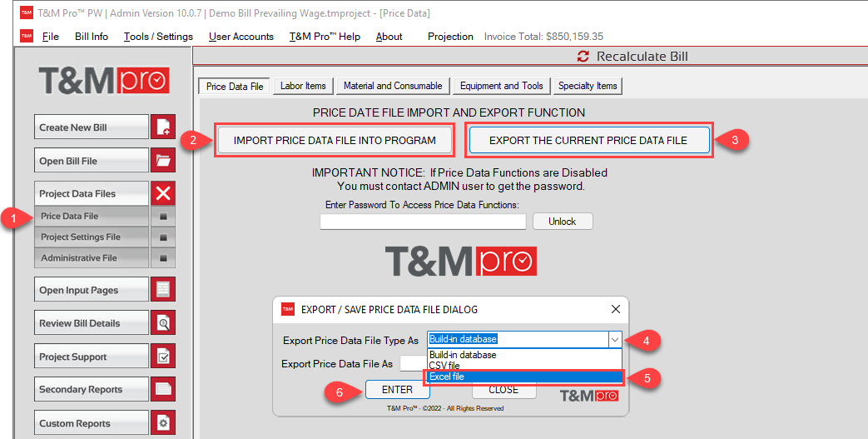This screenshot has width=868, height=439.
Task: Select Project Settings File in sidebar
Action: (x=92, y=237)
